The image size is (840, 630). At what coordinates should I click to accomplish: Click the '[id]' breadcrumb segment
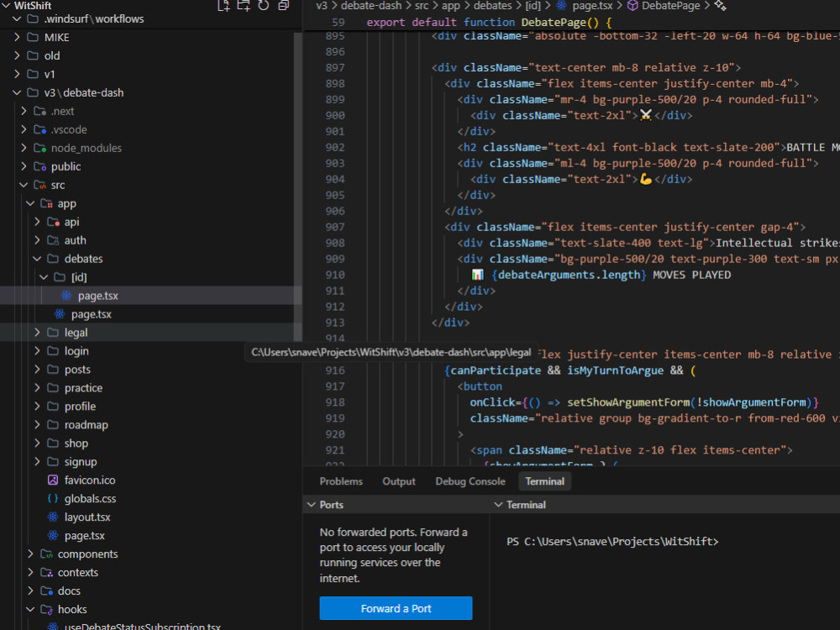click(x=533, y=6)
